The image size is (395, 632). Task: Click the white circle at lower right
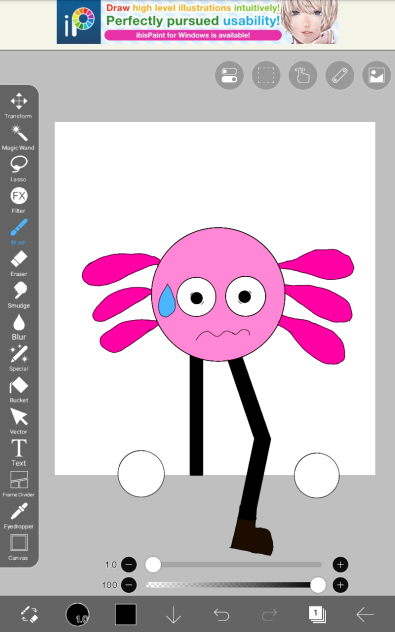(317, 475)
